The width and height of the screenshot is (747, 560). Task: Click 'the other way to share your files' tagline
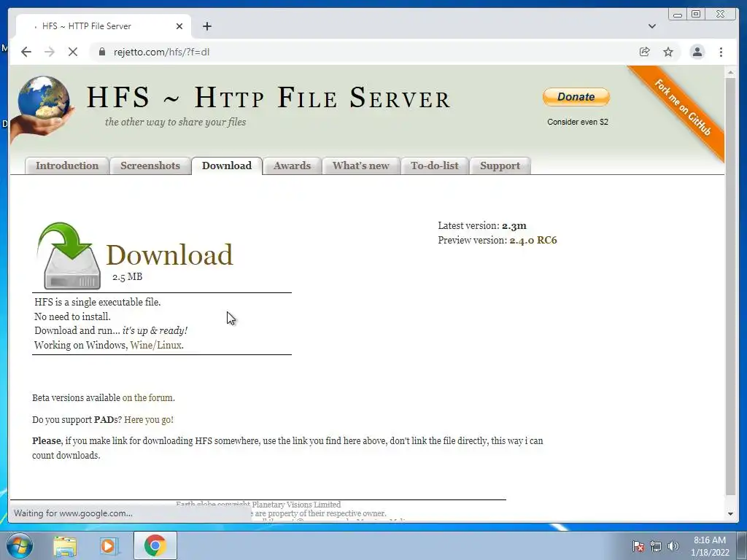175,122
